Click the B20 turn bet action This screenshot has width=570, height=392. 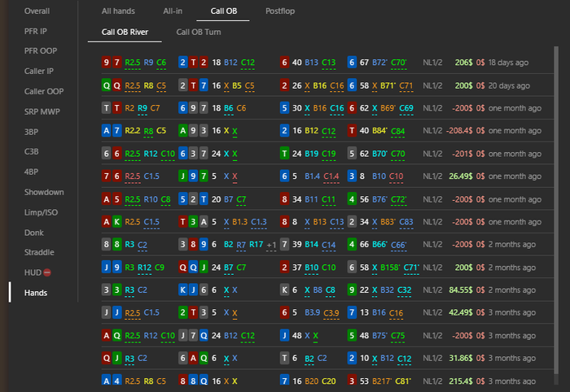[x=312, y=381]
